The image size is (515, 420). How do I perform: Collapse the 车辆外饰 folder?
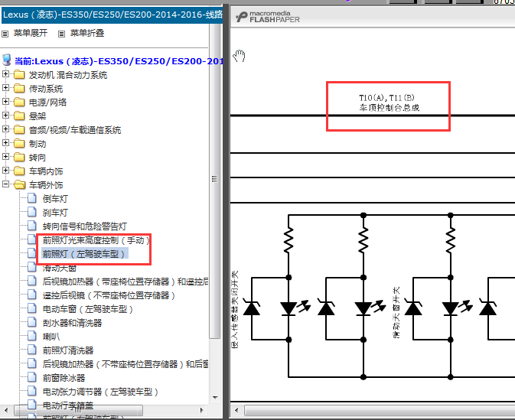tap(5, 184)
